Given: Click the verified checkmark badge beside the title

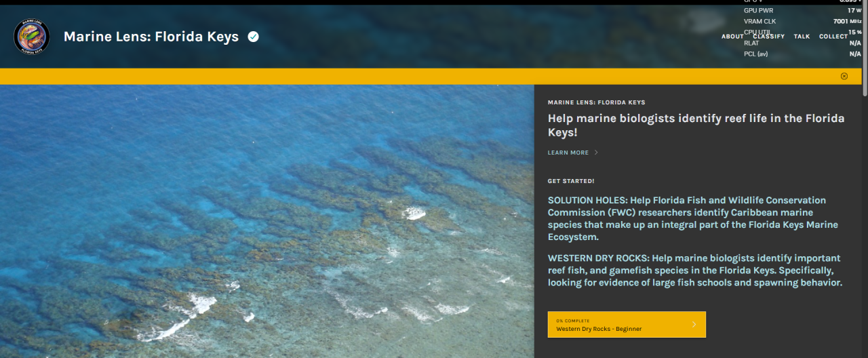Looking at the screenshot, I should (253, 37).
